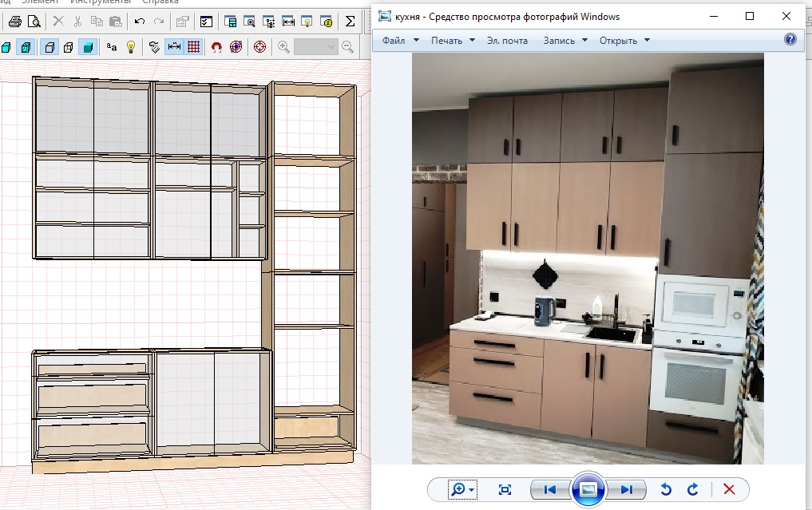
Task: Go to the previous photo
Action: (x=549, y=489)
